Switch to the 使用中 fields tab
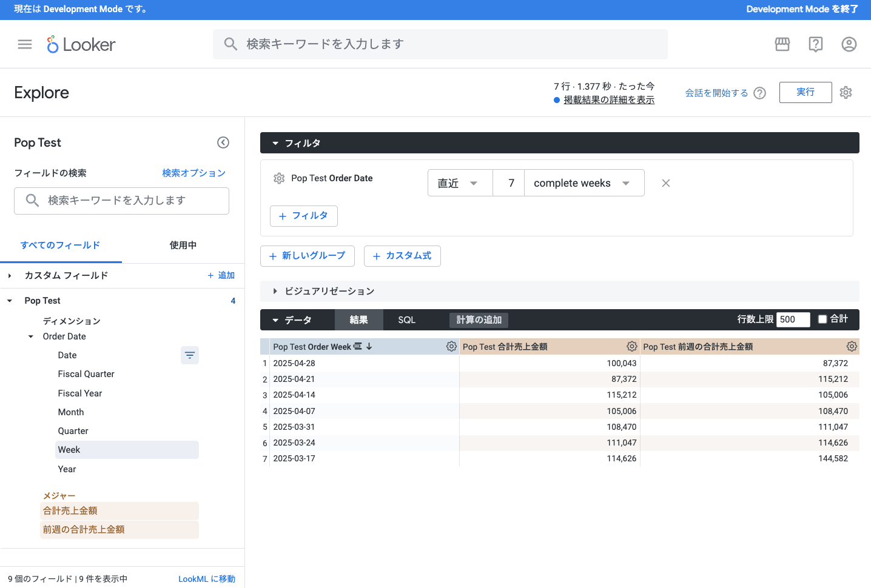The image size is (871, 588). coord(183,246)
